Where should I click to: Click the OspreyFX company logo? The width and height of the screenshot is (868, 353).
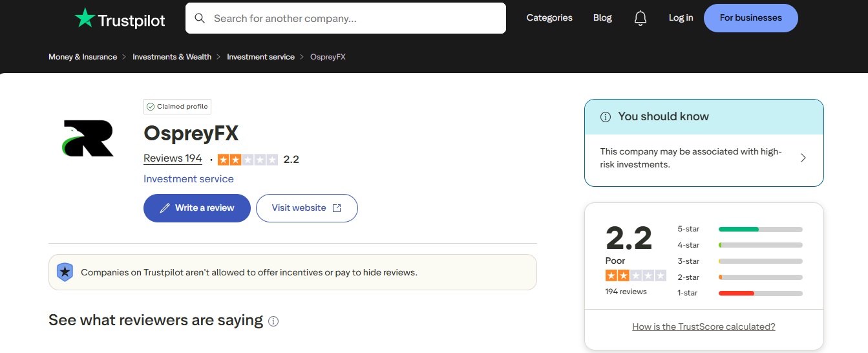[89, 138]
